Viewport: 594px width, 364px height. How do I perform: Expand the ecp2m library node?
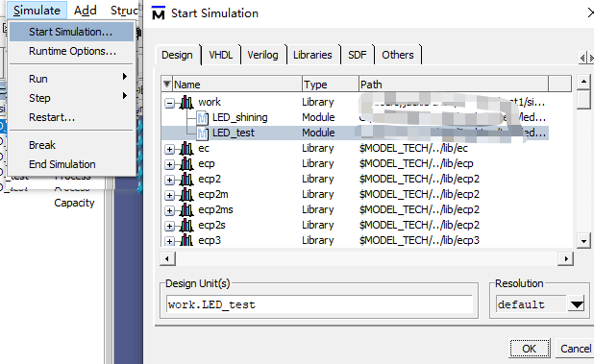click(x=170, y=195)
